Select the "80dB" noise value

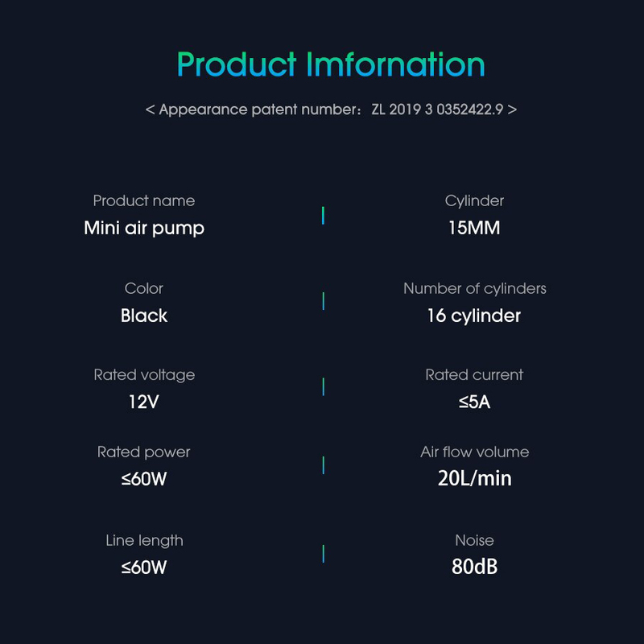(x=474, y=567)
